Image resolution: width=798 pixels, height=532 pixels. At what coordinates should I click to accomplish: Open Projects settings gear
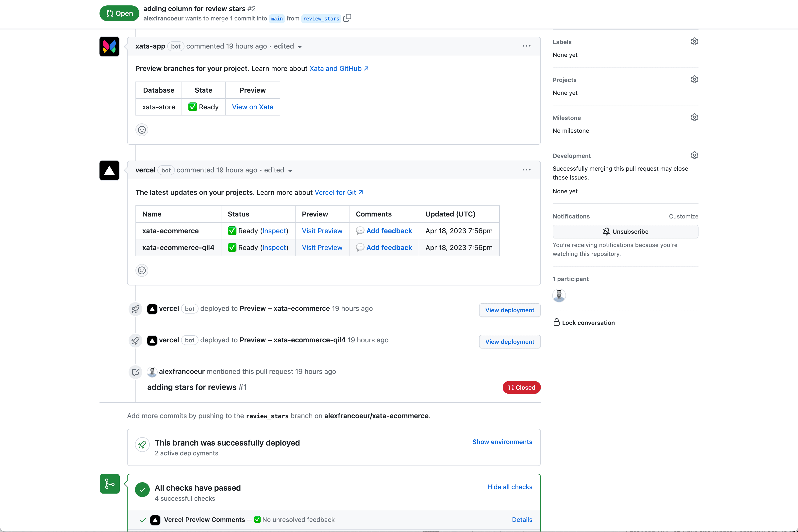coord(694,79)
